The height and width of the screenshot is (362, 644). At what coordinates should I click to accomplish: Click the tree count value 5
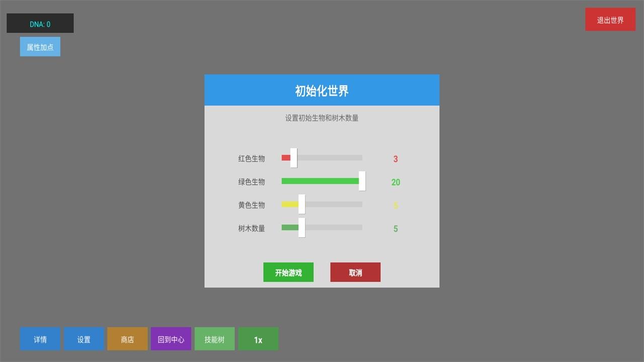(395, 229)
